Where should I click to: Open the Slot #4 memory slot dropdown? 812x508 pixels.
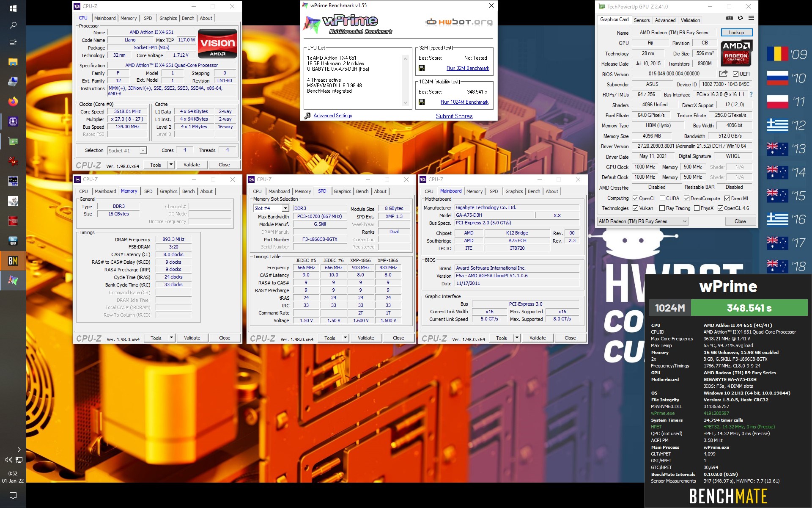271,208
